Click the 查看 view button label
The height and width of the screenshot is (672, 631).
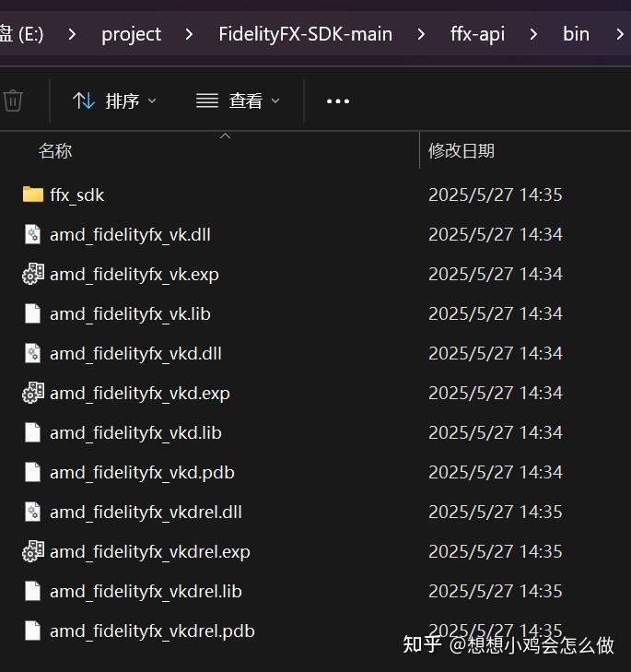(245, 101)
